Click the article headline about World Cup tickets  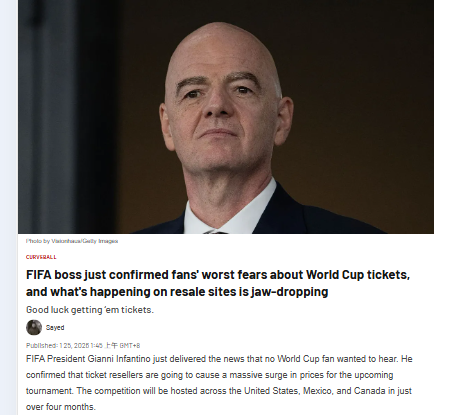[218, 283]
